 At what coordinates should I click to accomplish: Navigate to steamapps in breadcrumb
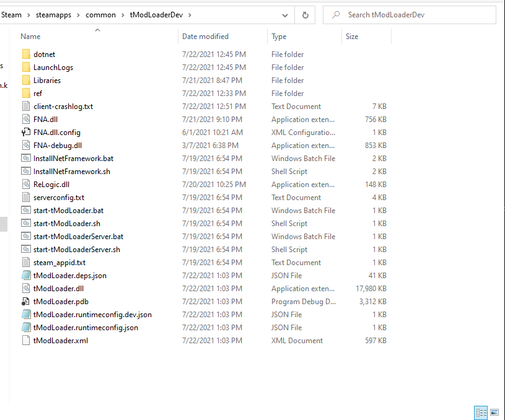coord(53,15)
